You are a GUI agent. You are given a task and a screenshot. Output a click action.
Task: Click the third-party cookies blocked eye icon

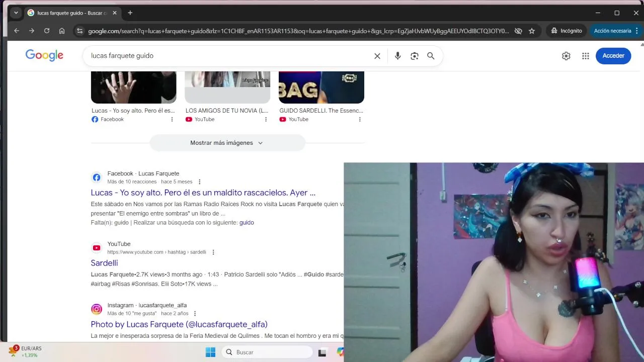pos(518,31)
